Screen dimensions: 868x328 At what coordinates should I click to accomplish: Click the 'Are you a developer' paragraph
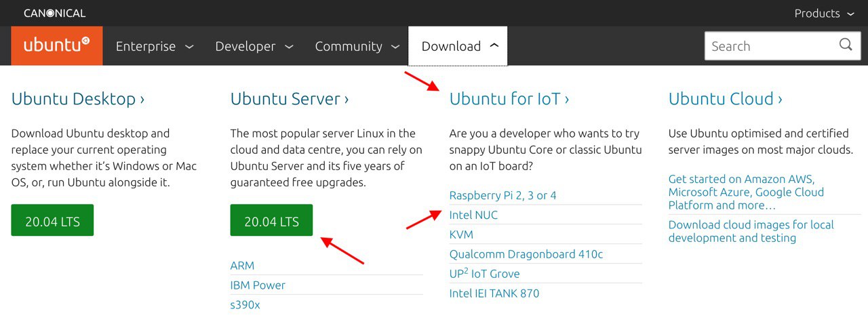click(545, 150)
